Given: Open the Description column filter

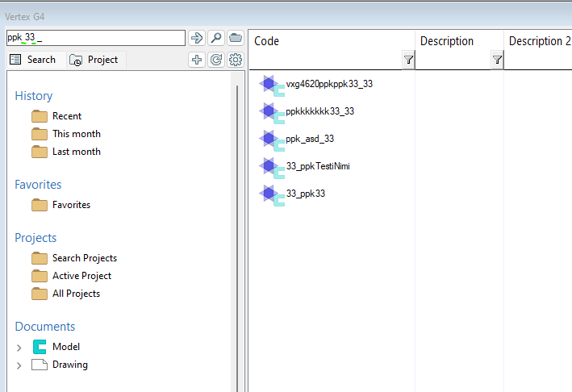Looking at the screenshot, I should 497,60.
